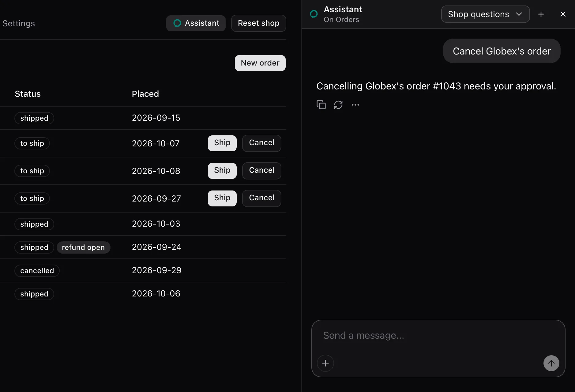Ship the order placed 2026-09-27

[x=222, y=198]
